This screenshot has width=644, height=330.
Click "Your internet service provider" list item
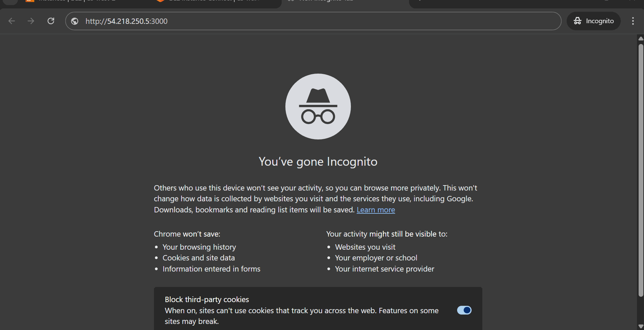[x=385, y=269]
